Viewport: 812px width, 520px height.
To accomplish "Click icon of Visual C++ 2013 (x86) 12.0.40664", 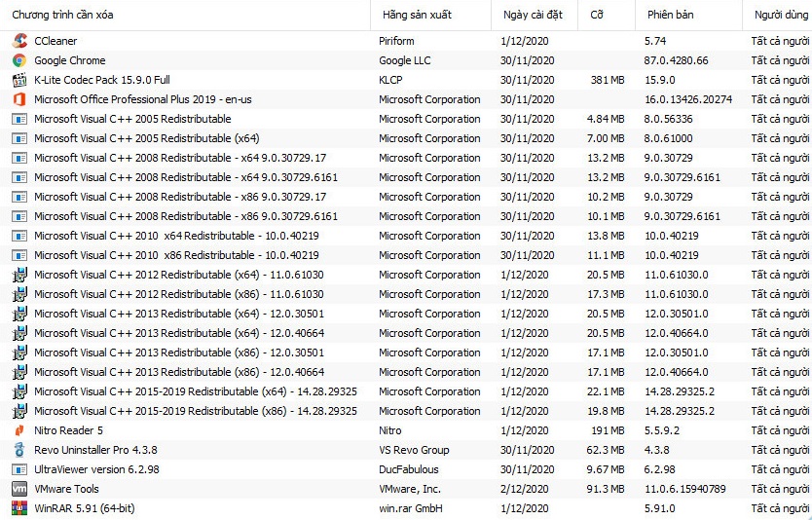I will (x=19, y=372).
